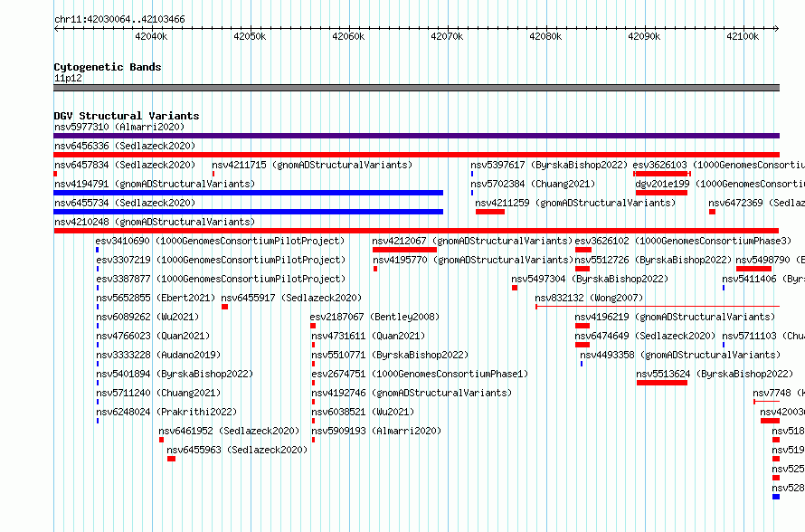Click nsv5909193 (Almarri2020) label

pyautogui.click(x=376, y=431)
